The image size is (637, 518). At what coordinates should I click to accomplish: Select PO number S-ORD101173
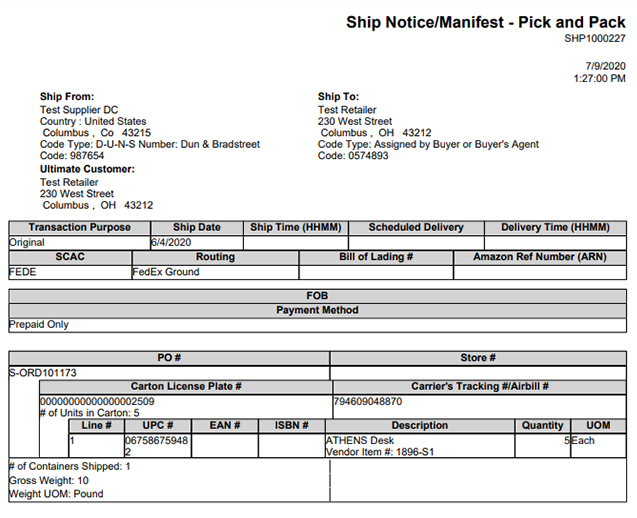43,373
